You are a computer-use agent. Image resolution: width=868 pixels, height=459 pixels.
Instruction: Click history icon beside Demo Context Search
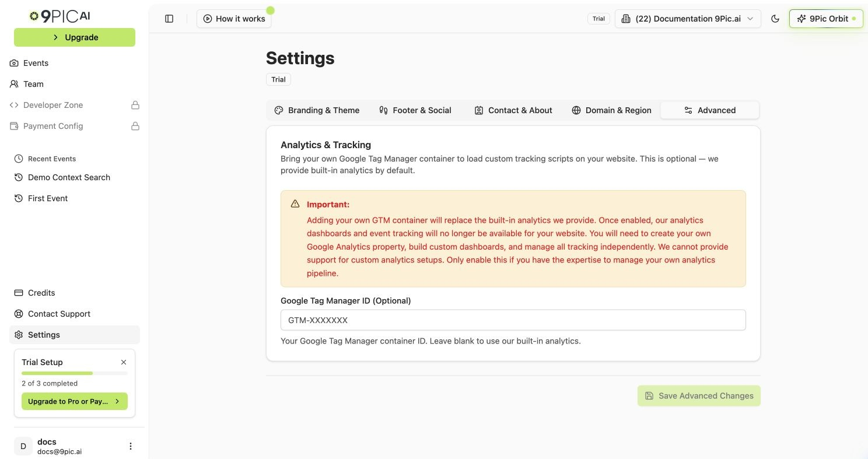coord(19,177)
